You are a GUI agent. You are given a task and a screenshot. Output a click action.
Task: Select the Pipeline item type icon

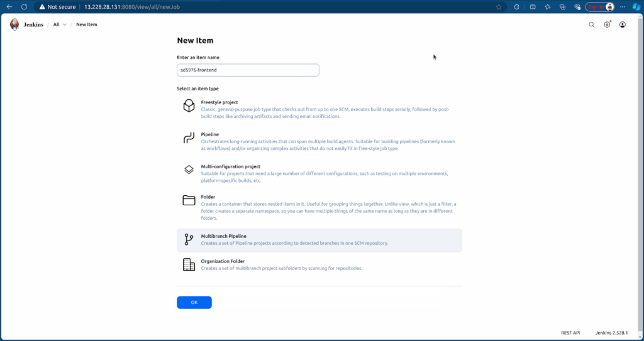point(189,138)
